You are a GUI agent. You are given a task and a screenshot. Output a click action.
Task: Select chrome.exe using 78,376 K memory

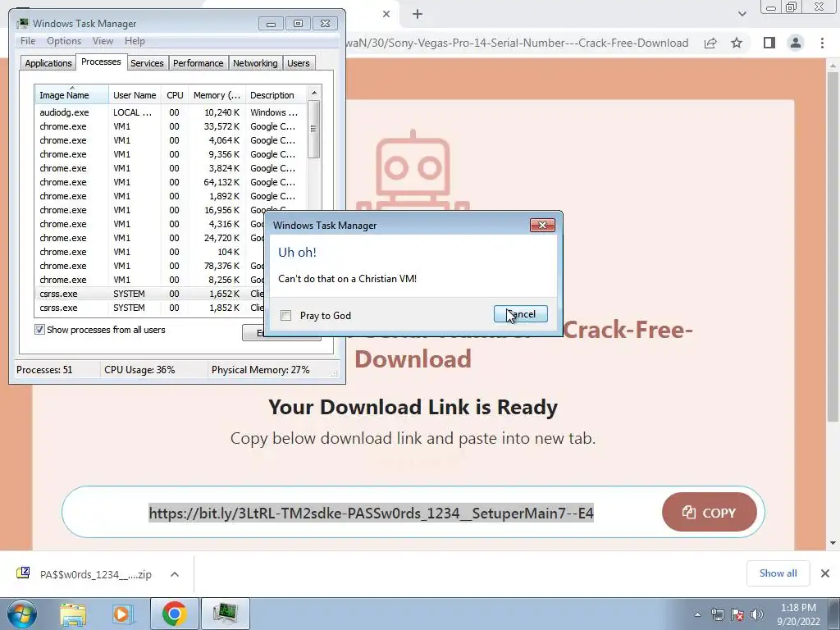(150, 266)
